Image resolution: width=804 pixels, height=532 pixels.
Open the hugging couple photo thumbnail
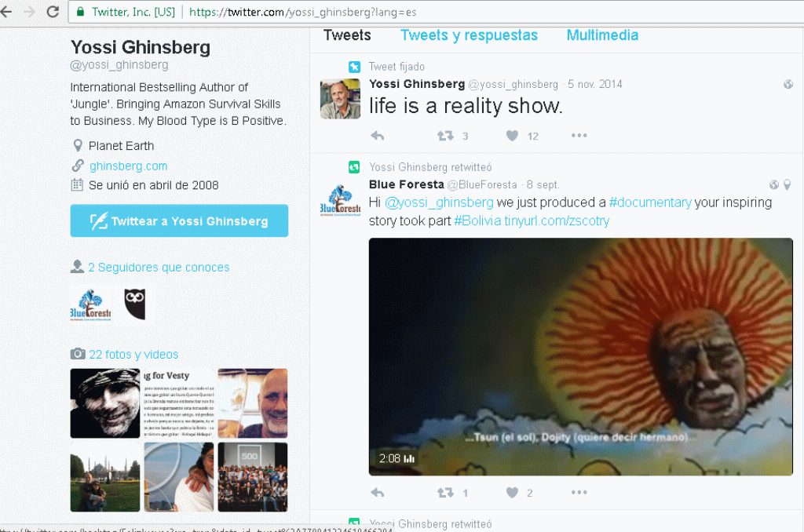(179, 477)
